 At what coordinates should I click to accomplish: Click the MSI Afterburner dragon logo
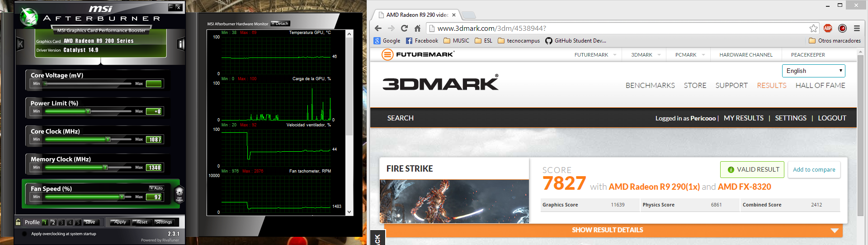[29, 17]
